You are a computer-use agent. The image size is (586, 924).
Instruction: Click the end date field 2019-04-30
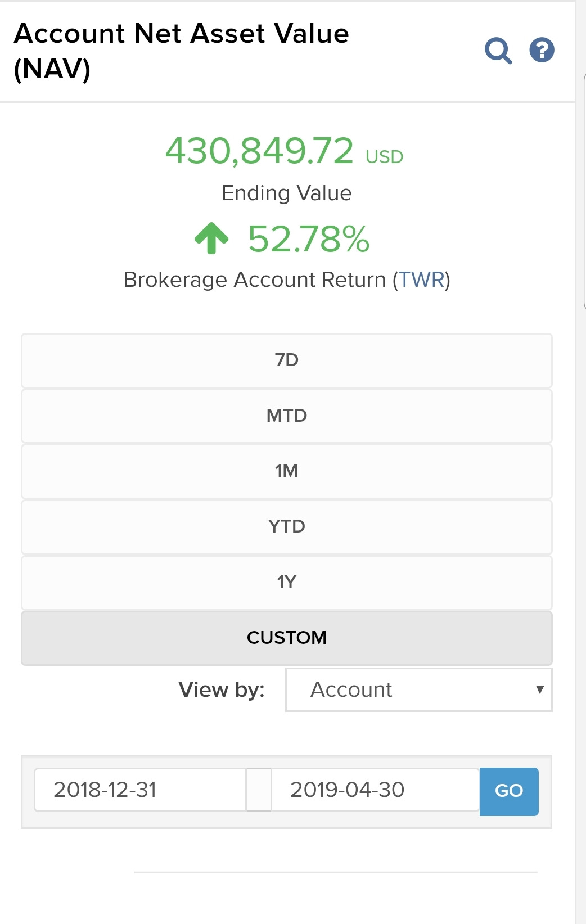click(x=375, y=790)
